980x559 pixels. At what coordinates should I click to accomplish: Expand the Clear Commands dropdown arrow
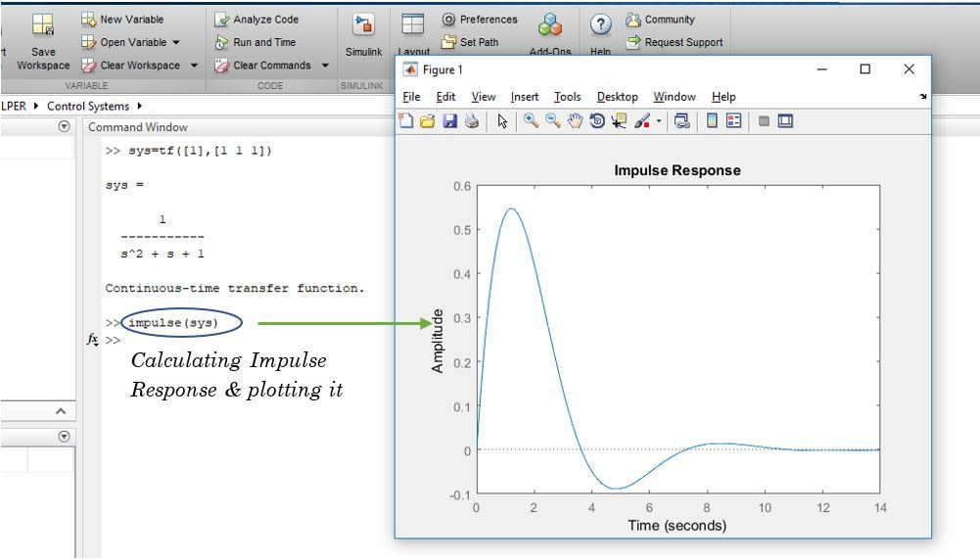pyautogui.click(x=325, y=65)
